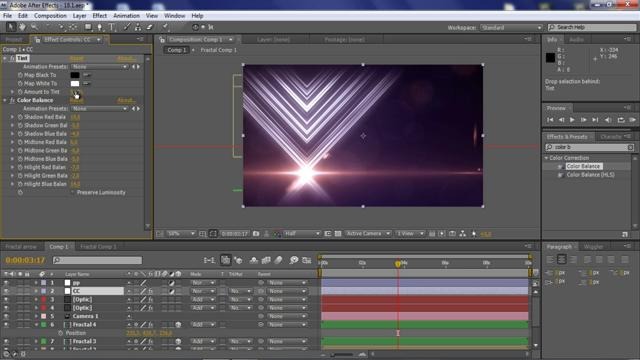Switch to the Project panel tab

14,40
